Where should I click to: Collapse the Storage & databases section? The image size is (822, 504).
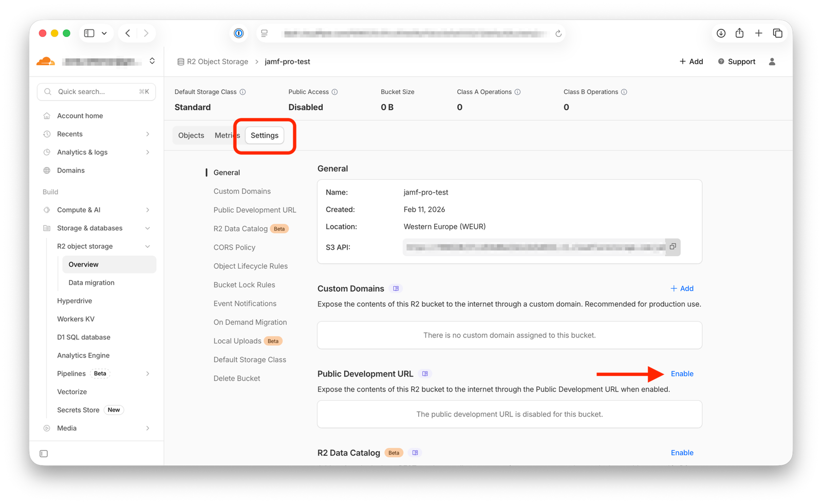click(x=147, y=228)
